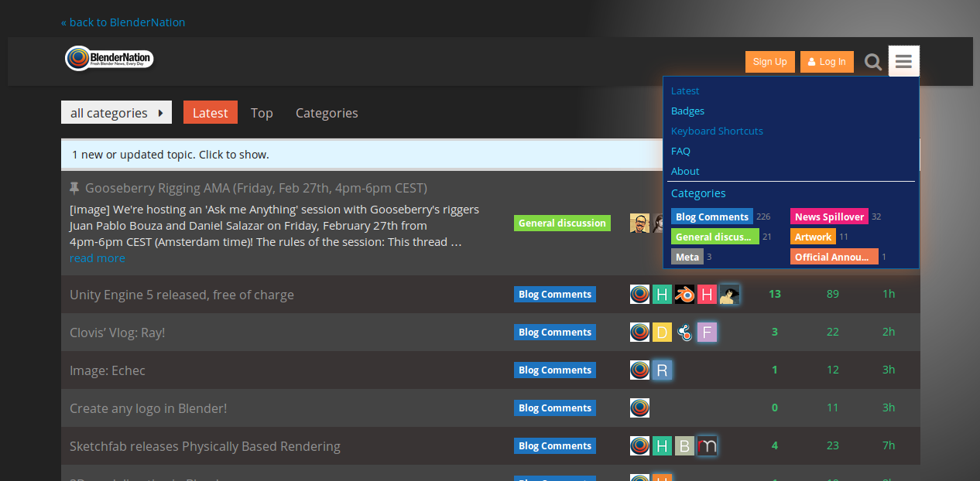980x481 pixels.
Task: Click portrait avatar ending Unity Engine 5 row
Action: pyautogui.click(x=729, y=294)
